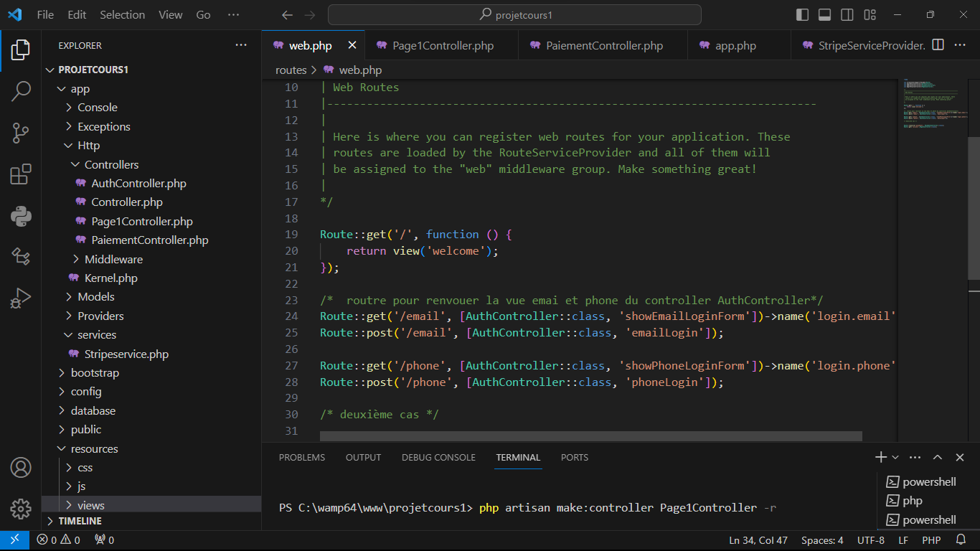Expand the TIMELINE section
Screen dimensions: 980x551
coord(151,521)
